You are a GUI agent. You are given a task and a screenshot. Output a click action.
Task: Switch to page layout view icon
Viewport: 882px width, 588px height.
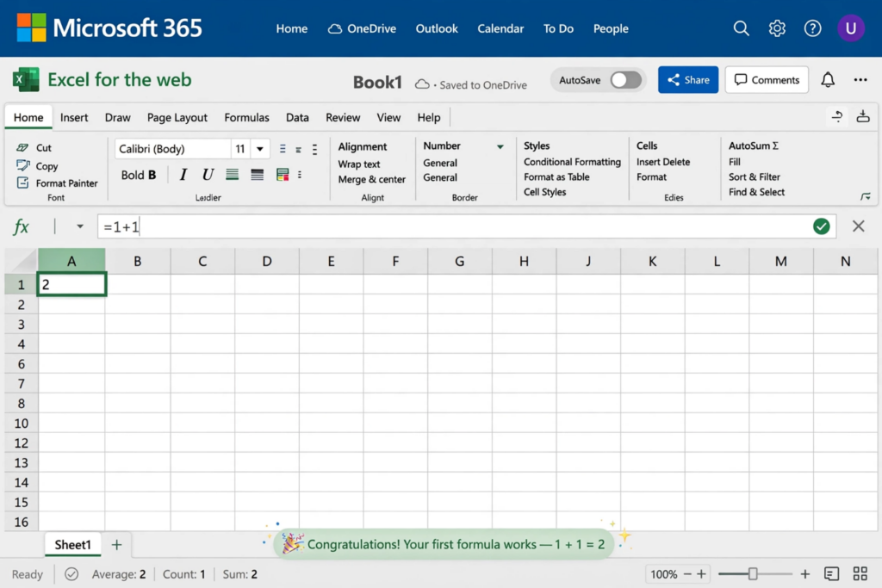[831, 574]
